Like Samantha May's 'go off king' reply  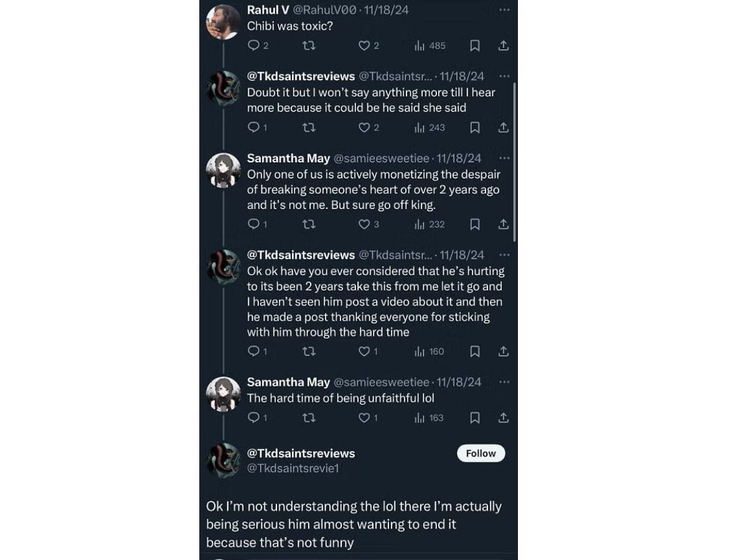pyautogui.click(x=365, y=224)
